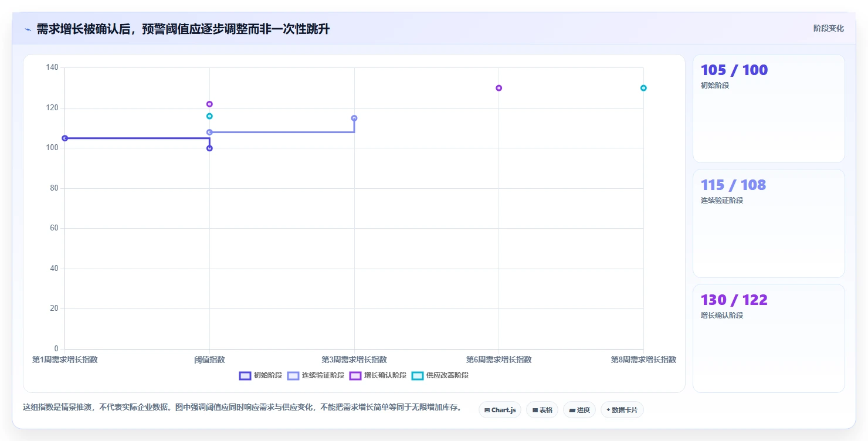Screen dimensions: 868x441
Task: Click y-axis value 40
Action: tap(54, 269)
